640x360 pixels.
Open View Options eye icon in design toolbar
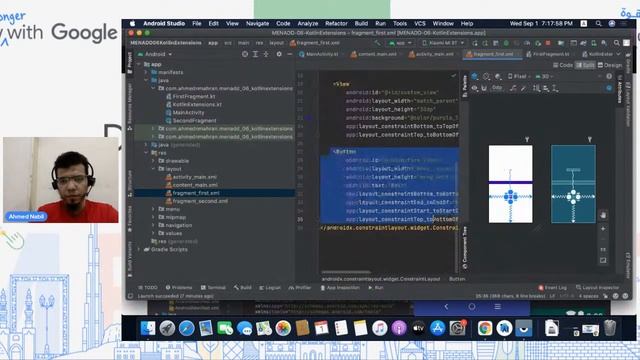(x=474, y=88)
